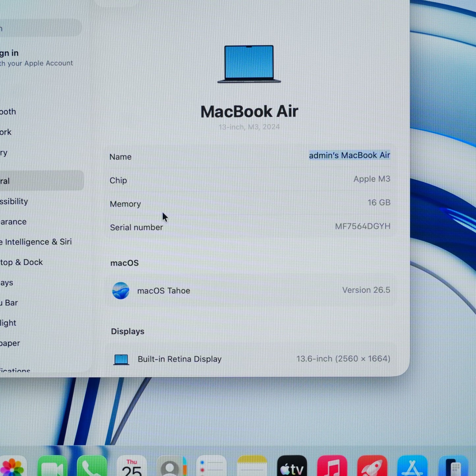
Task: Click the red rocket Dock icon
Action: tap(372, 466)
